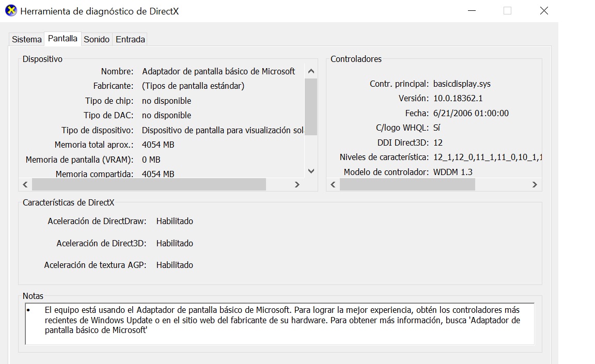The height and width of the screenshot is (364, 595).
Task: Click the 'Memoria de pantalla (VRAM):' label
Action: [x=80, y=160]
